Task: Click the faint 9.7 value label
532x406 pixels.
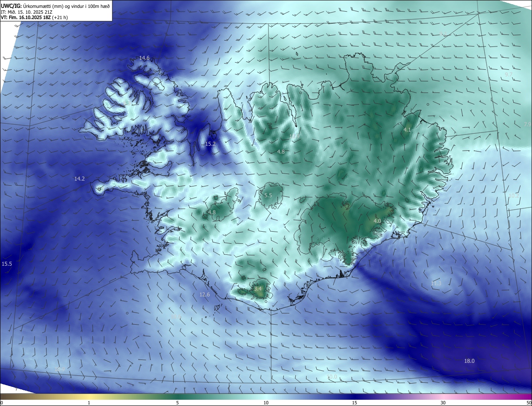Action: [509, 74]
